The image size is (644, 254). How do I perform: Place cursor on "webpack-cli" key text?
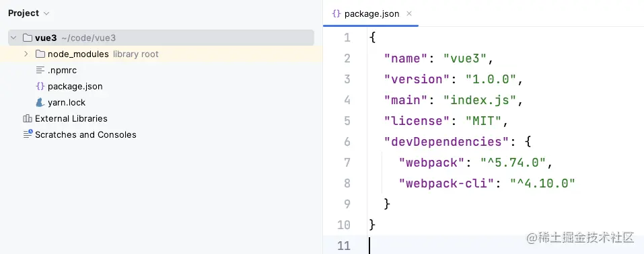445,183
